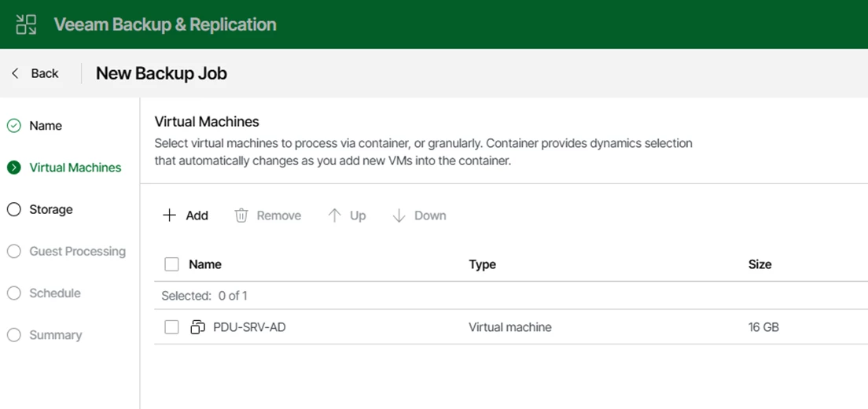Click the Storage step circle icon
Image resolution: width=868 pixels, height=409 pixels.
click(x=14, y=209)
